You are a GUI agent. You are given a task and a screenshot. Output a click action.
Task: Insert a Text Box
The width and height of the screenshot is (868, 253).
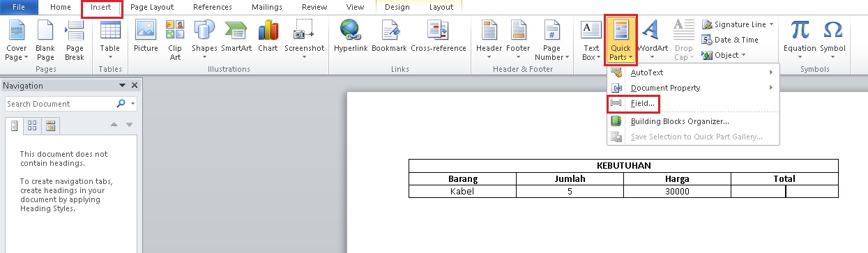(591, 40)
